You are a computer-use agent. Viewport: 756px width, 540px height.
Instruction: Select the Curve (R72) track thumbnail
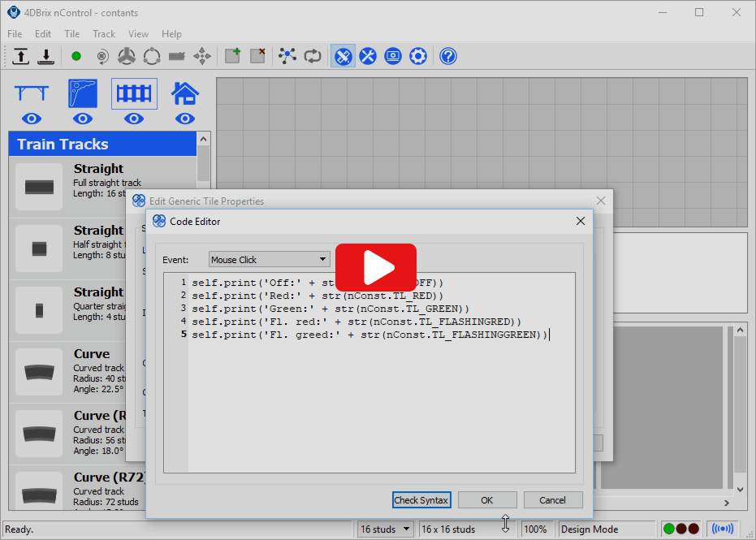[39, 492]
